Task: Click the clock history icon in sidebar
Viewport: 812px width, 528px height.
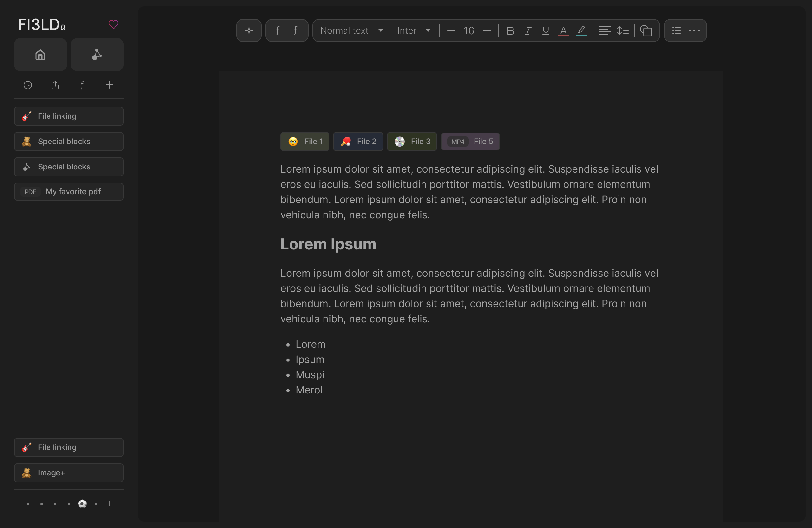Action: click(27, 85)
